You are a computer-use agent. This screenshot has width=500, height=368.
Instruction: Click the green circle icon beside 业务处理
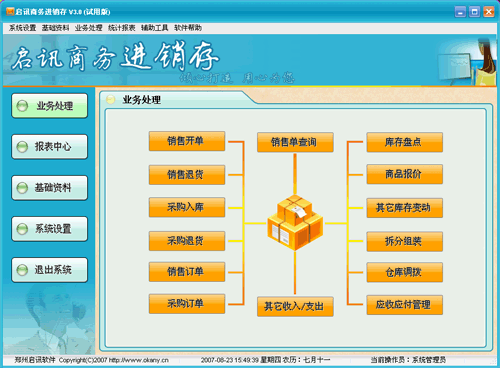(x=22, y=106)
